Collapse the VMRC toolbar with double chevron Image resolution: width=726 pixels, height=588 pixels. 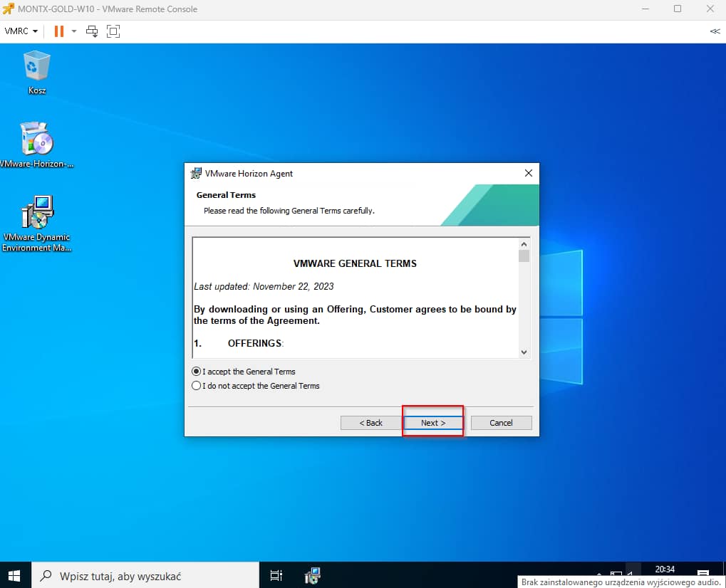pyautogui.click(x=715, y=31)
